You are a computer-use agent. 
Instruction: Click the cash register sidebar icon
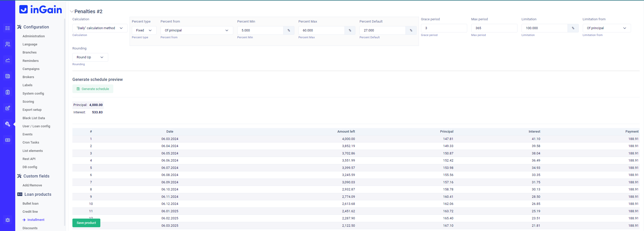[x=8, y=140]
